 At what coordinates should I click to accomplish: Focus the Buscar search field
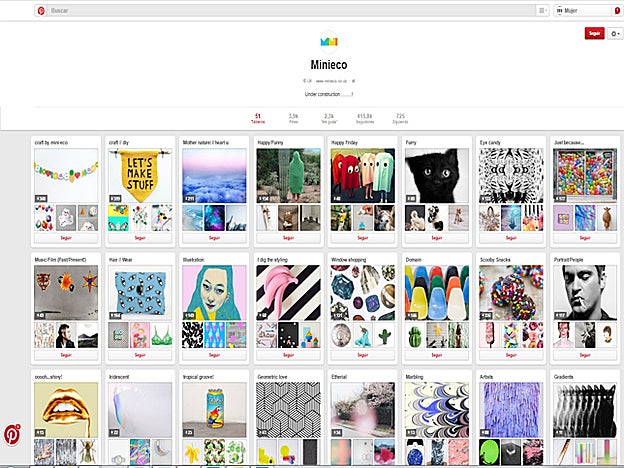click(x=292, y=11)
